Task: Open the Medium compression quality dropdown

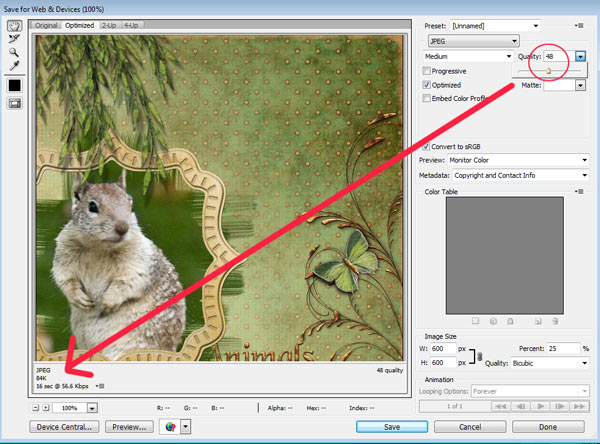Action: (x=465, y=57)
